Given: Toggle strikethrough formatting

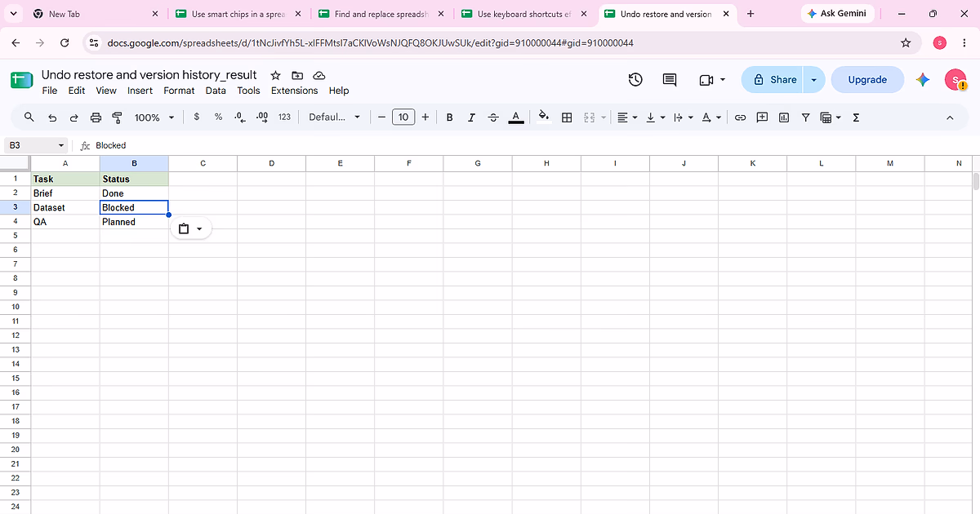Looking at the screenshot, I should [x=493, y=117].
